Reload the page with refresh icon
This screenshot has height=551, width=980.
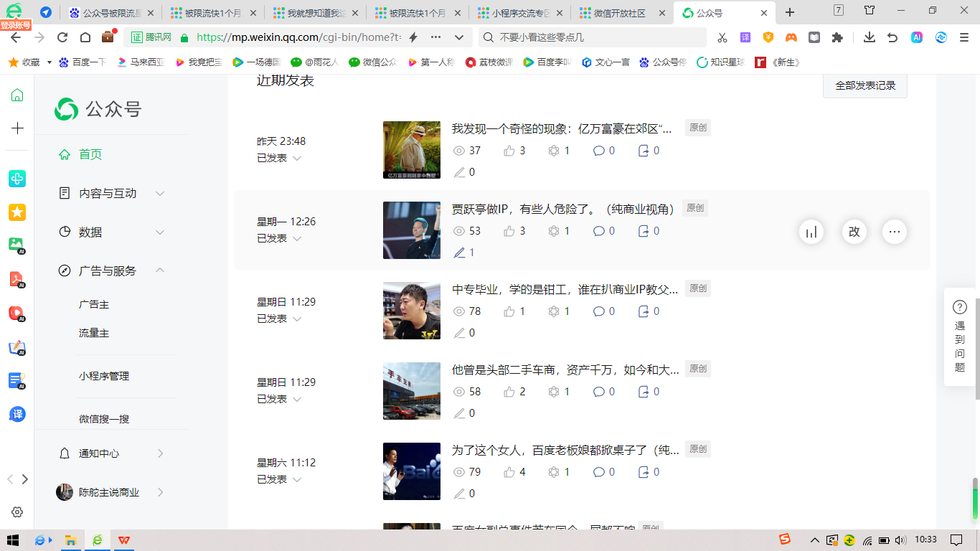pyautogui.click(x=62, y=37)
